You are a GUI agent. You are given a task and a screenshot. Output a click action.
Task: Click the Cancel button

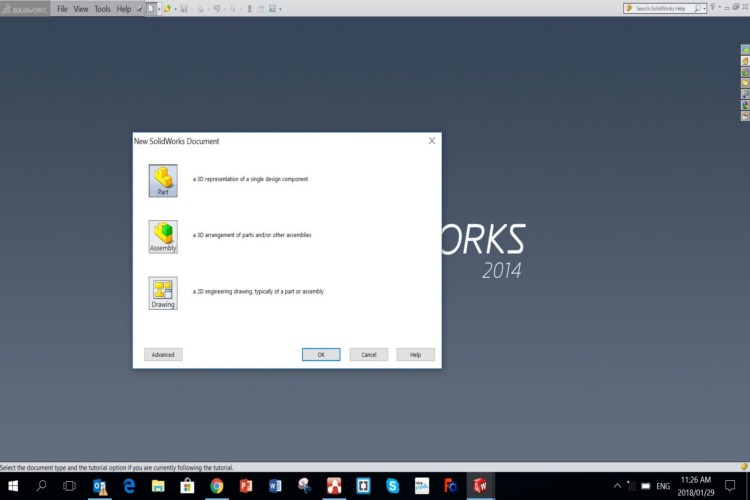click(368, 355)
